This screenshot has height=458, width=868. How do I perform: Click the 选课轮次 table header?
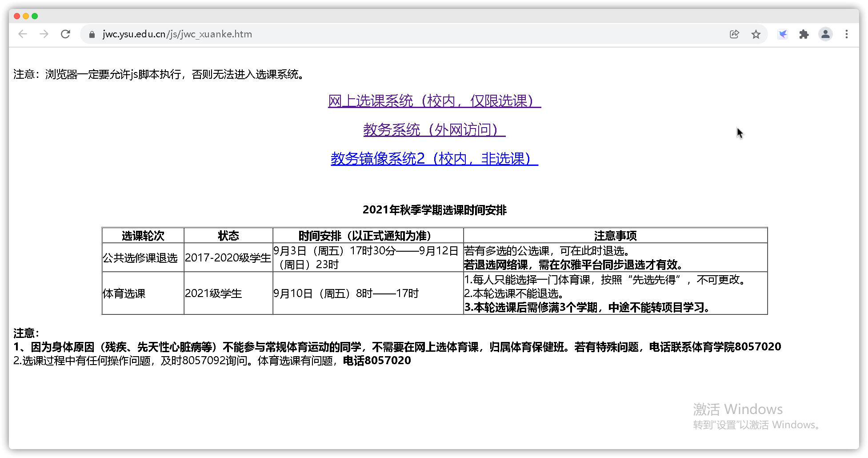[x=143, y=236]
